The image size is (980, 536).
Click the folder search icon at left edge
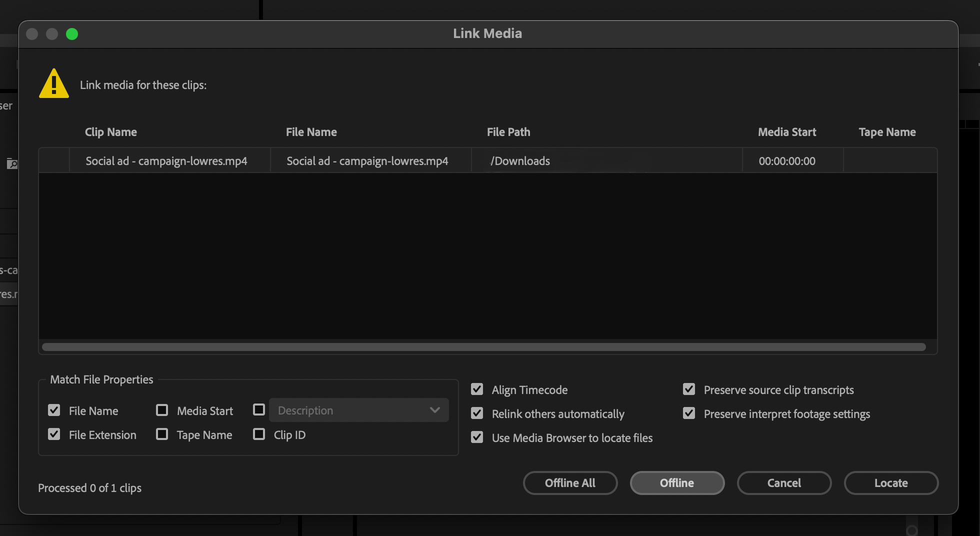tap(12, 163)
